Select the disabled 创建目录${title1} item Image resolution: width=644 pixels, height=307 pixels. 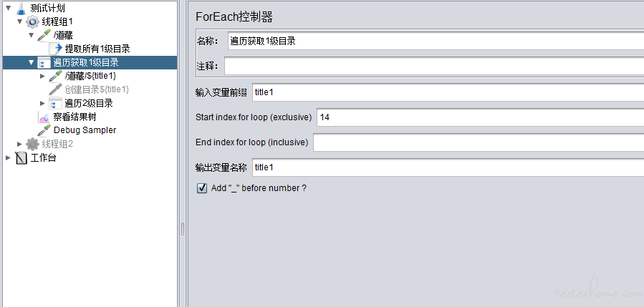coord(97,89)
